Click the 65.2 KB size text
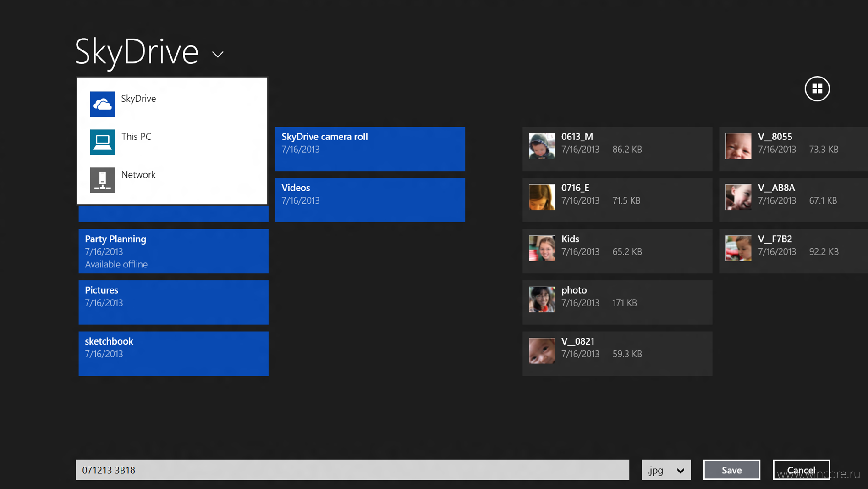The width and height of the screenshot is (868, 489). click(627, 252)
